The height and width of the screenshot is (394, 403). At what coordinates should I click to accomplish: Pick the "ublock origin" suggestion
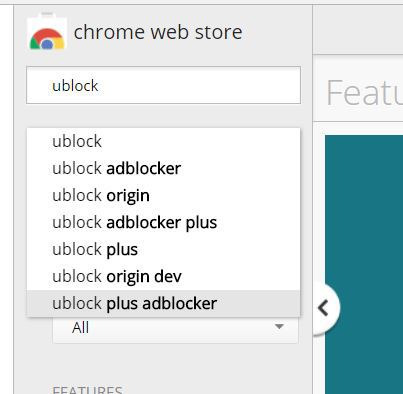[x=163, y=195]
